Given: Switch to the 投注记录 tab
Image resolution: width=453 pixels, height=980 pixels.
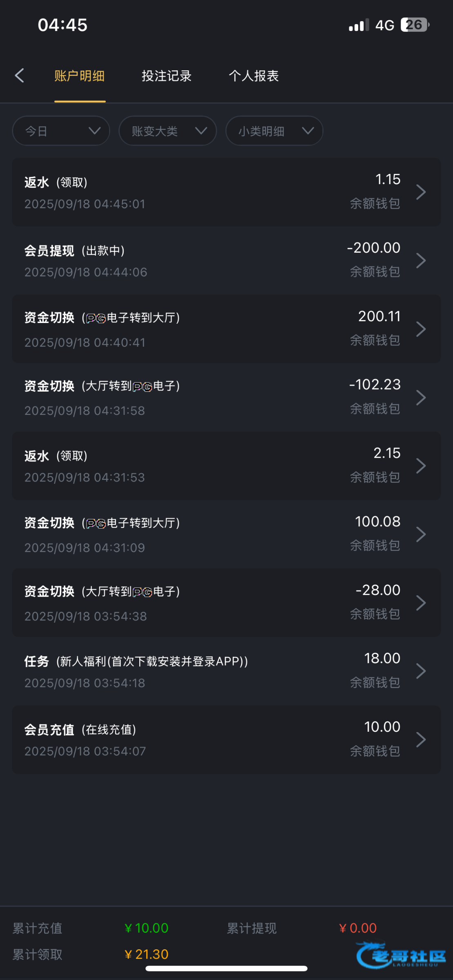Looking at the screenshot, I should (x=167, y=76).
